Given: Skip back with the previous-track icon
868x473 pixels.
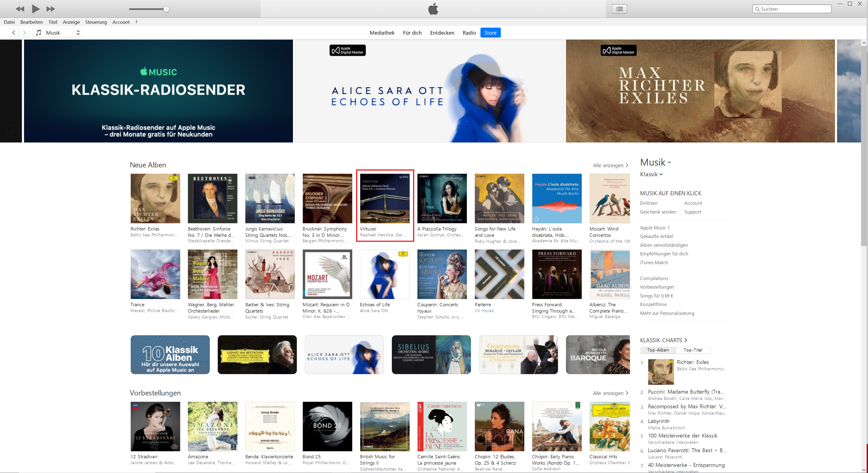Looking at the screenshot, I should coord(20,9).
